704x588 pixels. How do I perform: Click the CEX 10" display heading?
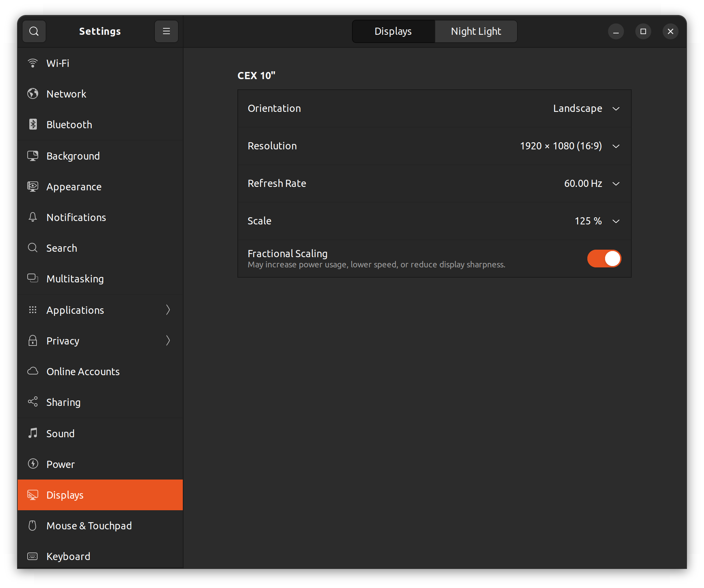[256, 76]
